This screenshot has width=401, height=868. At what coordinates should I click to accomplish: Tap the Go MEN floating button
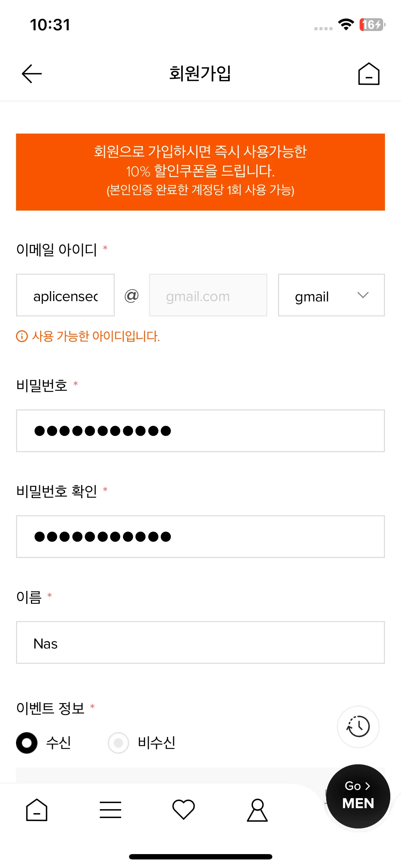[x=358, y=796]
